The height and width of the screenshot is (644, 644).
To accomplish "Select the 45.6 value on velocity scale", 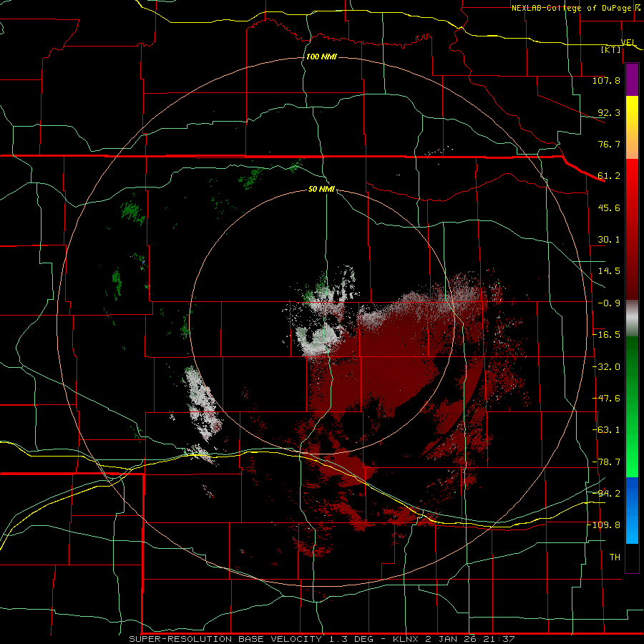I will pyautogui.click(x=609, y=208).
